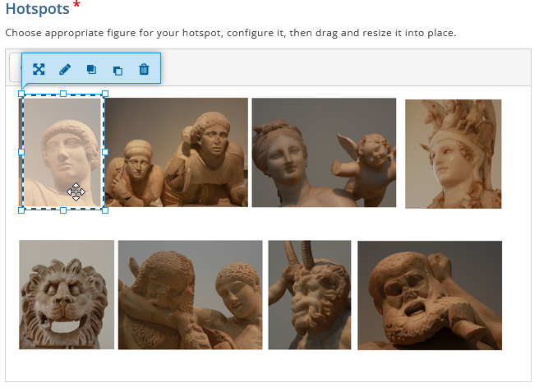
Task: Click the helmeted statue head image
Action: pyautogui.click(x=453, y=154)
